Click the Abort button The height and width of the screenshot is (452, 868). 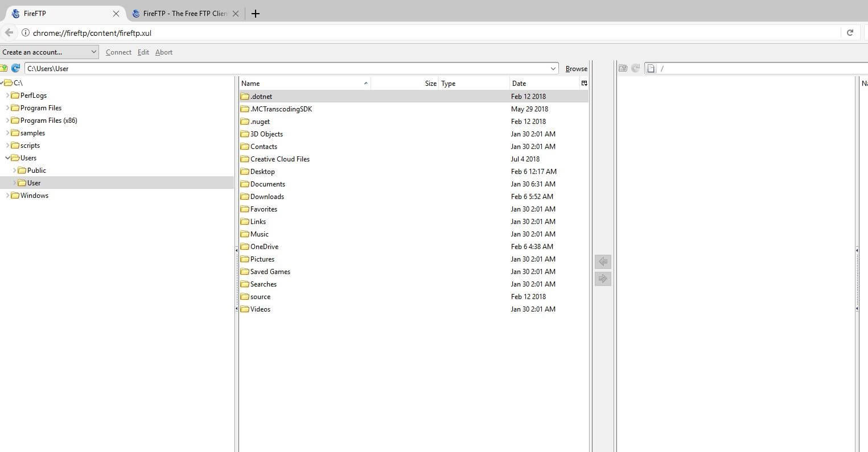164,52
